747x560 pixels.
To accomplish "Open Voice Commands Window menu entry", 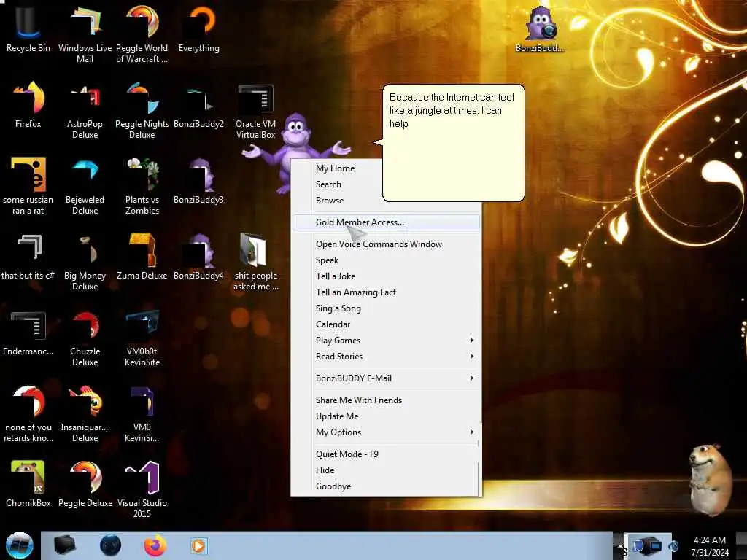I will tap(387, 244).
